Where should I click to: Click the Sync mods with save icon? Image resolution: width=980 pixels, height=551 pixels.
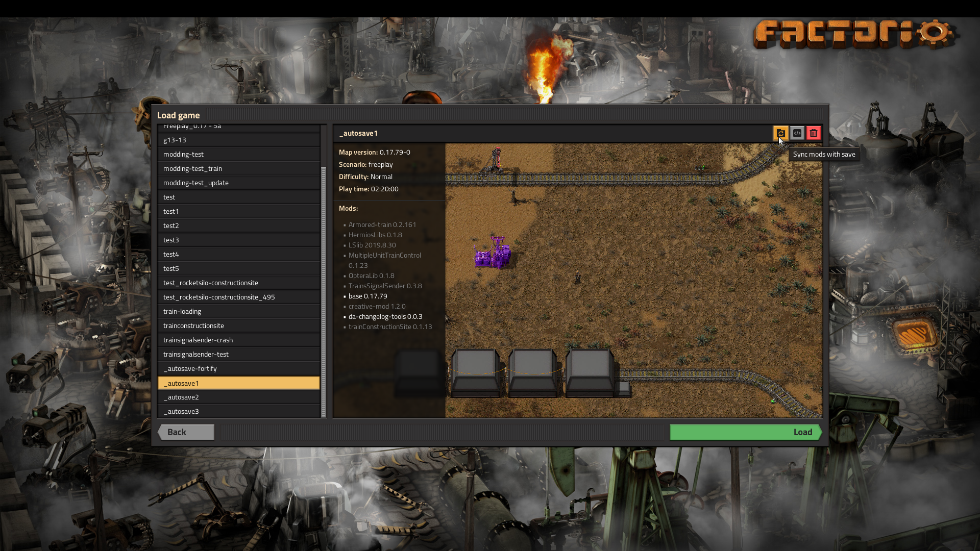click(x=780, y=133)
